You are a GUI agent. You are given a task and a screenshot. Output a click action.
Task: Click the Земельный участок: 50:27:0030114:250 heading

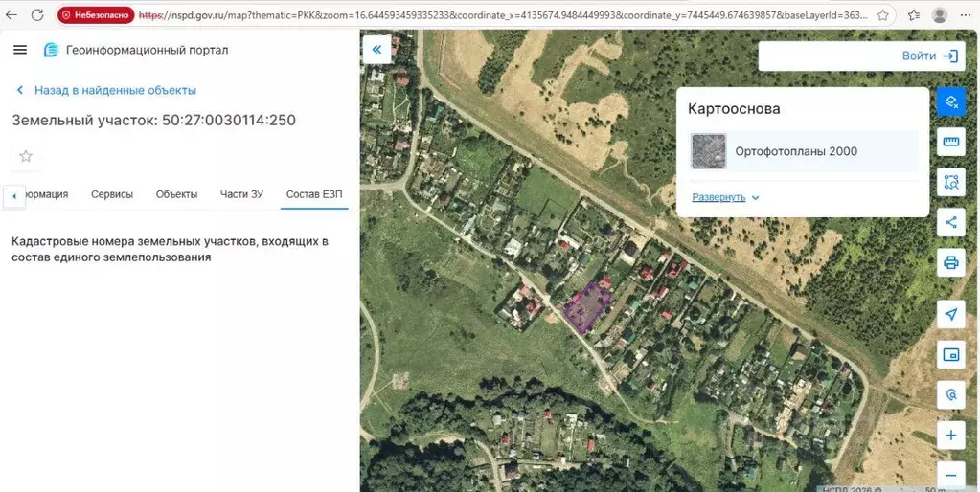[153, 120]
